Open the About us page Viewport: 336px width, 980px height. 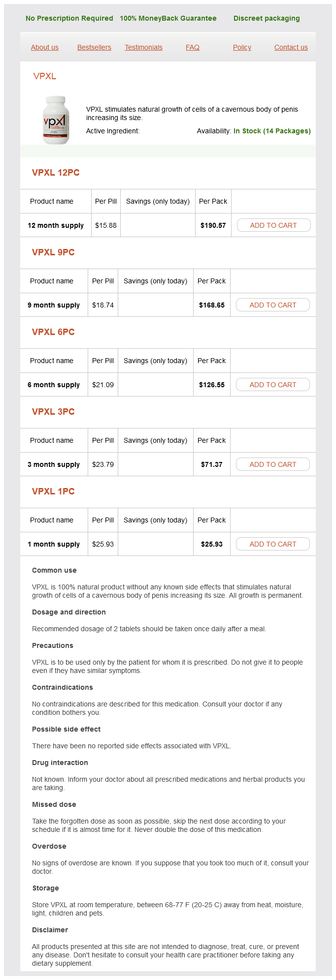45,47
